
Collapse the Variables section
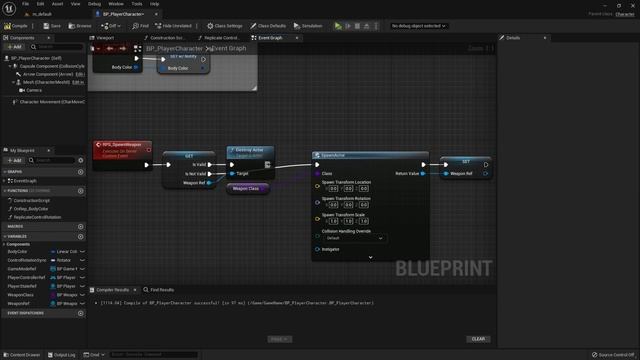pos(5,236)
